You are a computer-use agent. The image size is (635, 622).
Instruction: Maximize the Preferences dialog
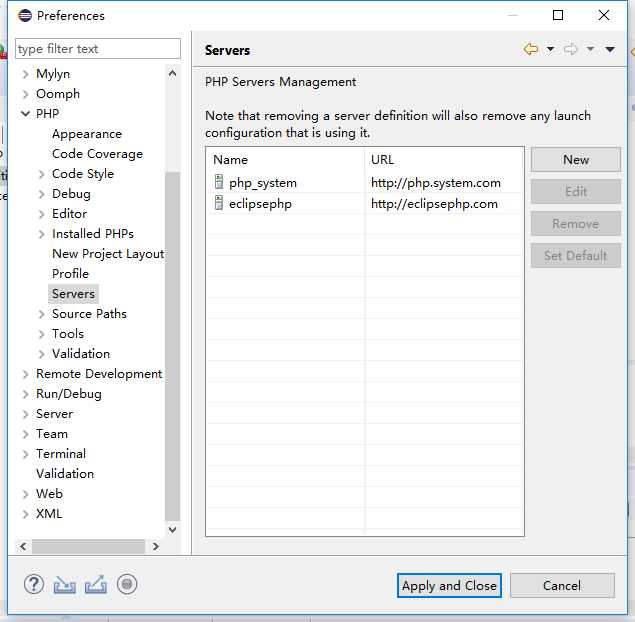[558, 15]
